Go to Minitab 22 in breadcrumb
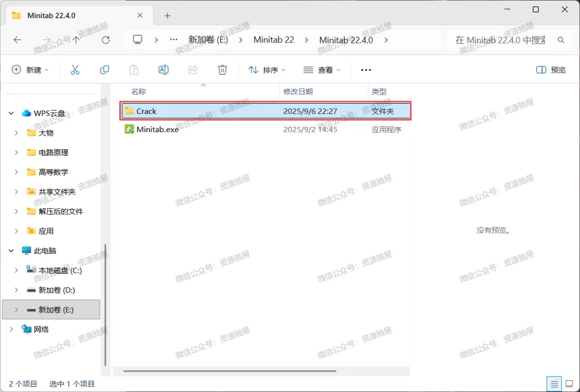 (274, 40)
